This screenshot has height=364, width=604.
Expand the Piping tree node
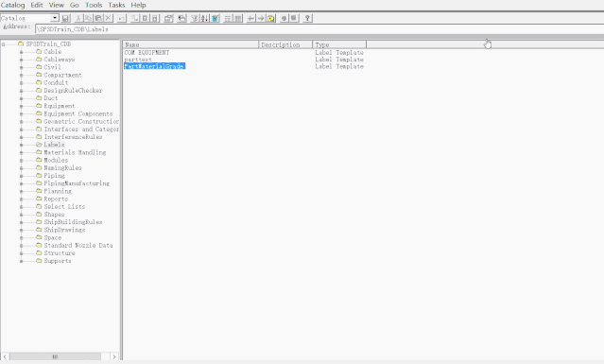click(21, 176)
